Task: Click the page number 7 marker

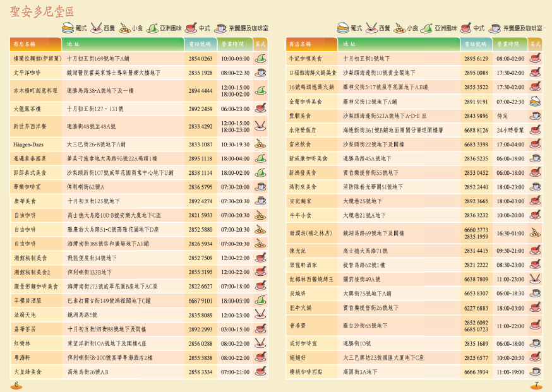Action: (x=536, y=384)
